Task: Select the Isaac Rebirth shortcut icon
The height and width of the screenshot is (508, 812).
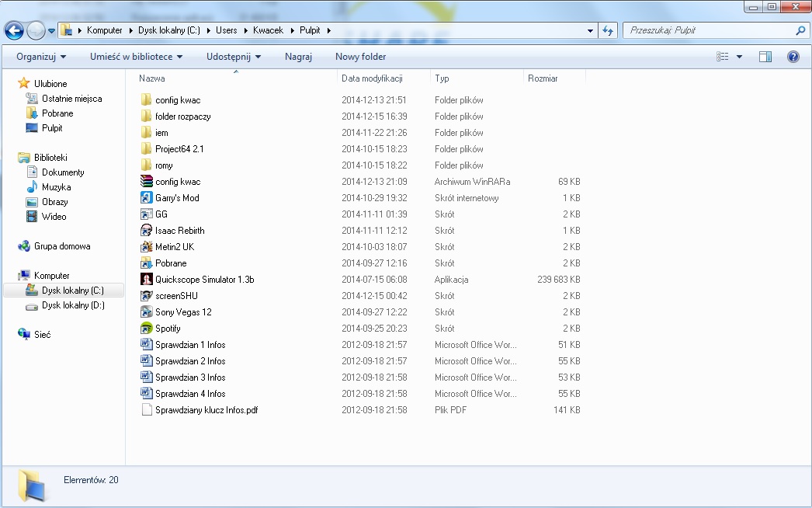Action: pos(147,230)
